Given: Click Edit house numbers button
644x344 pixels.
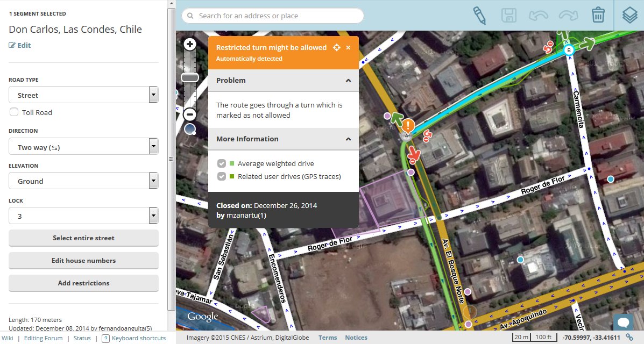Looking at the screenshot, I should (x=83, y=261).
